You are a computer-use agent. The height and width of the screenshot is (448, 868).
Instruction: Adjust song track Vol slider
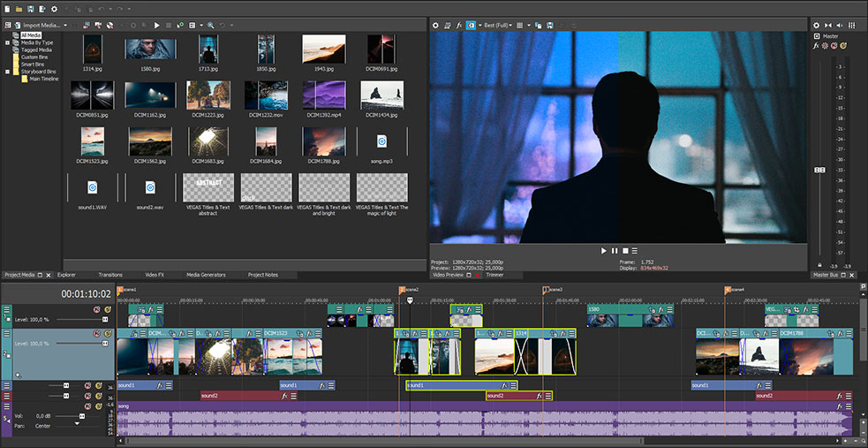pyautogui.click(x=82, y=415)
